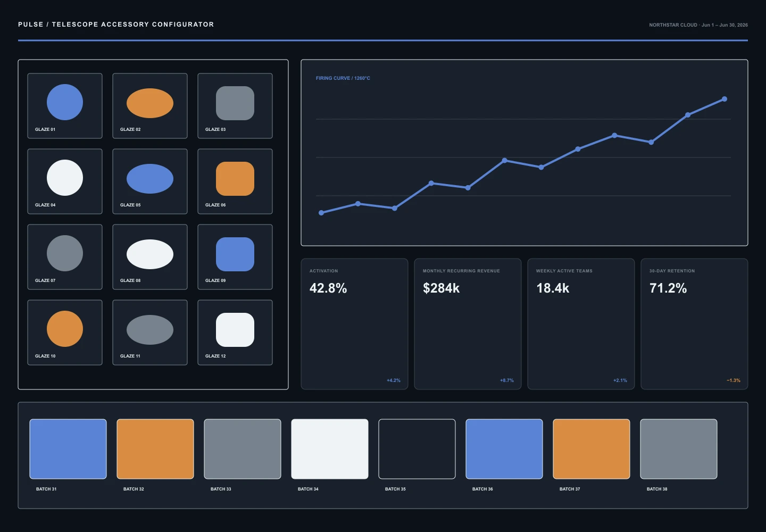Image resolution: width=766 pixels, height=532 pixels.
Task: Click the +8.7% revenue change value
Action: (x=507, y=380)
